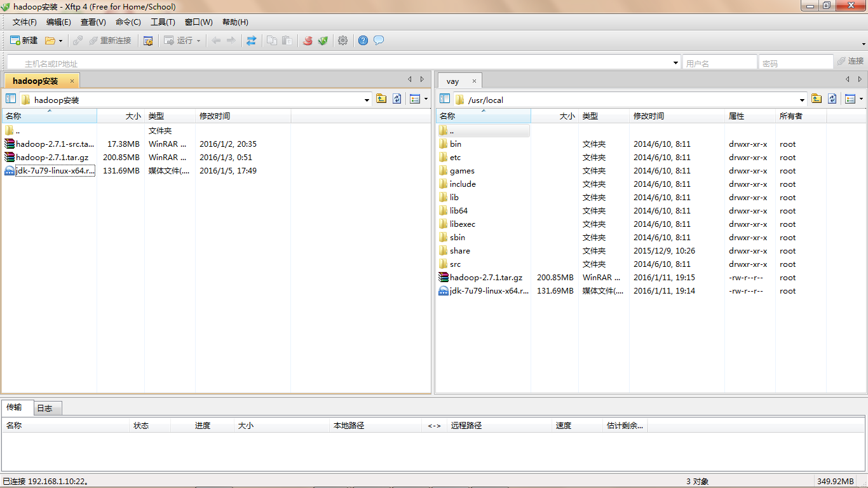Refresh the local pane listing
The width and height of the screenshot is (868, 488).
click(x=397, y=98)
